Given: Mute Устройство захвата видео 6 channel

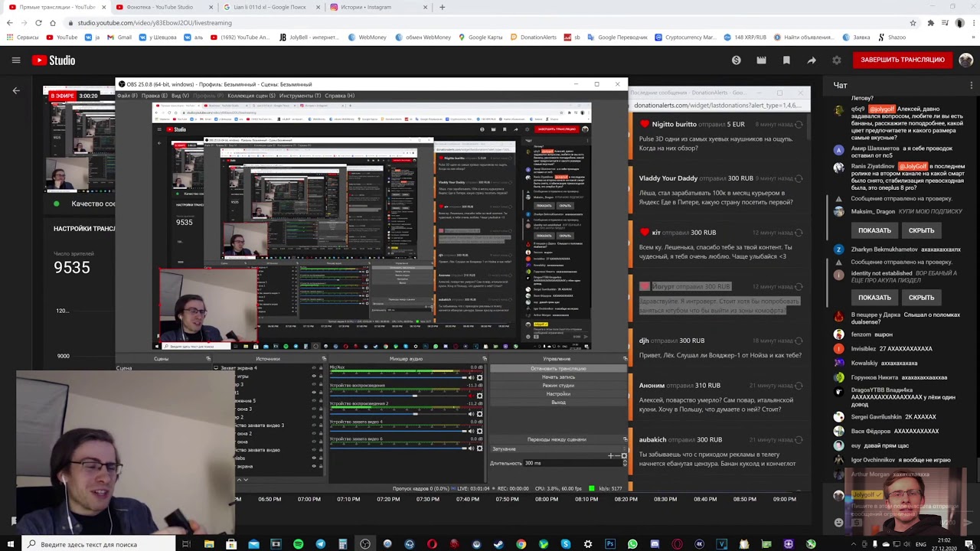Looking at the screenshot, I should point(471,448).
